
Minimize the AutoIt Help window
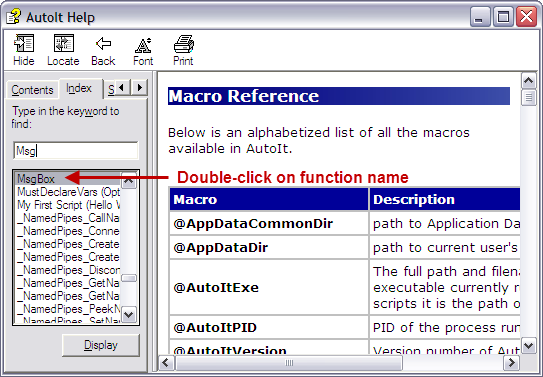(480, 17)
